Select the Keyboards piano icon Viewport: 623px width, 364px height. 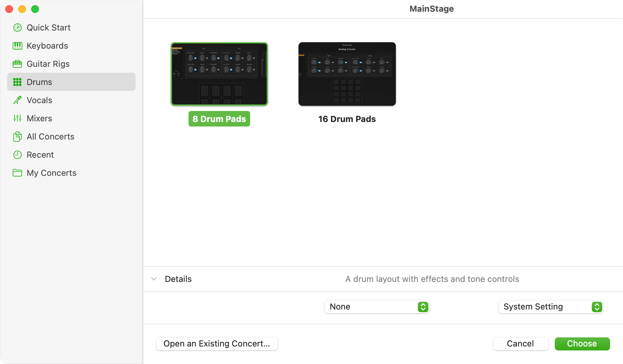click(18, 46)
